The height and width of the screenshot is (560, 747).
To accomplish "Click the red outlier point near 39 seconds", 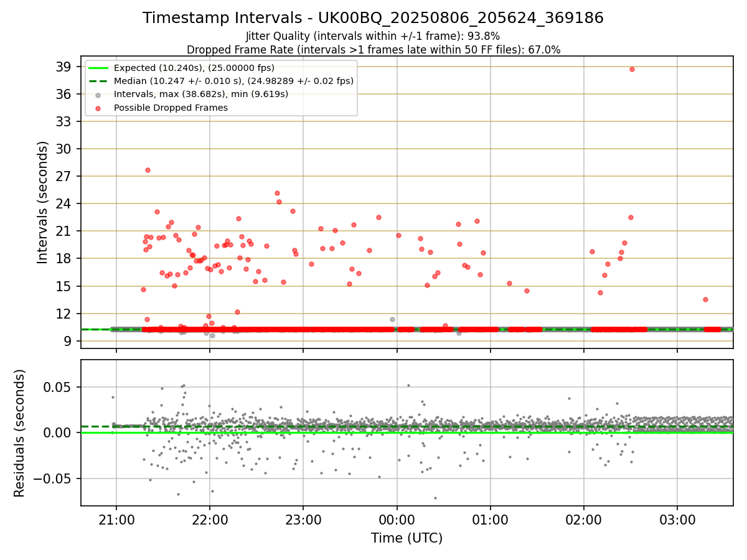I will click(x=632, y=69).
